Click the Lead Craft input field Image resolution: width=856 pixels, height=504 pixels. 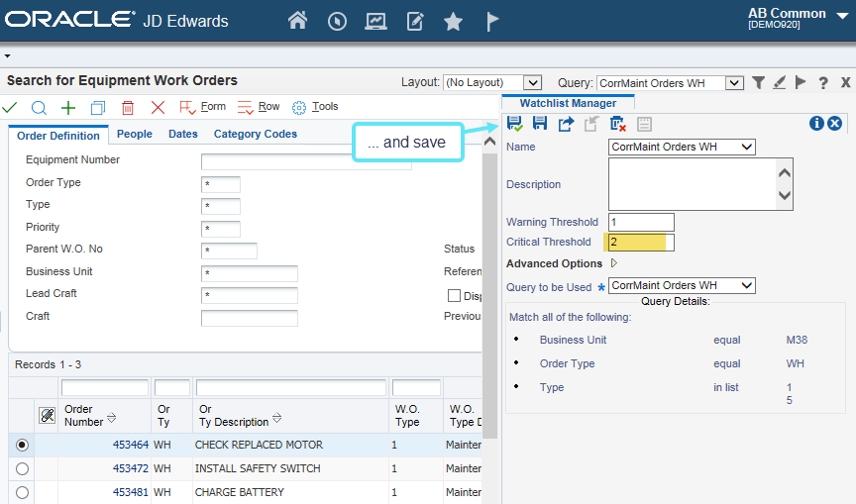pos(250,295)
